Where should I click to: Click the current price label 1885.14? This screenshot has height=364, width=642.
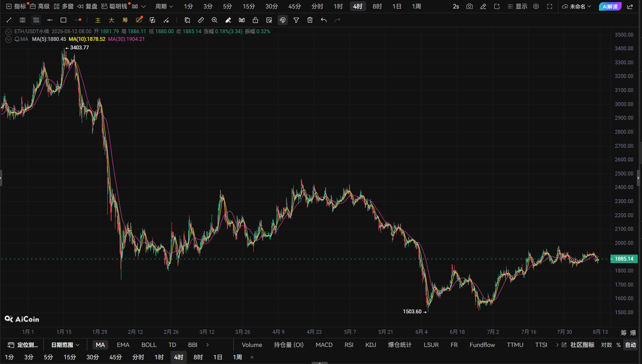[x=624, y=259]
